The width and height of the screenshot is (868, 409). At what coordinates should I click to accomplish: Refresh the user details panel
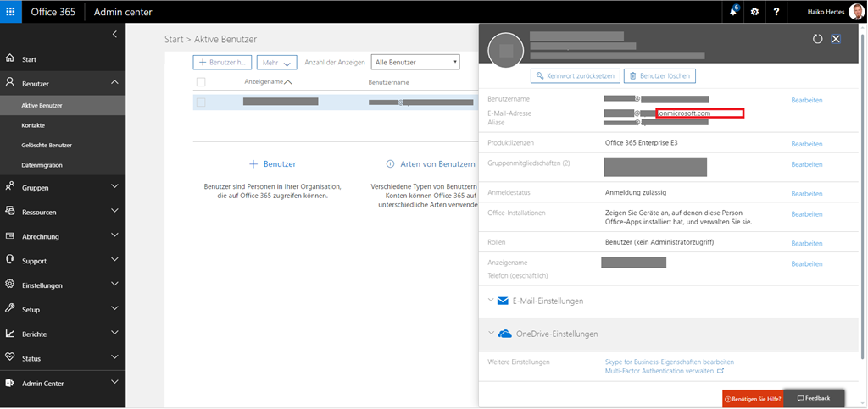click(x=817, y=39)
